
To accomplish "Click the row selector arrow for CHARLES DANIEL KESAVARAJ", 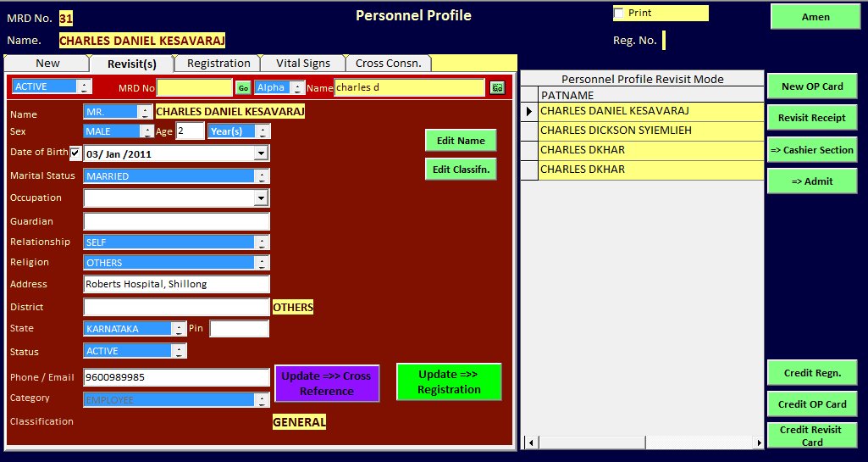I will coord(529,111).
